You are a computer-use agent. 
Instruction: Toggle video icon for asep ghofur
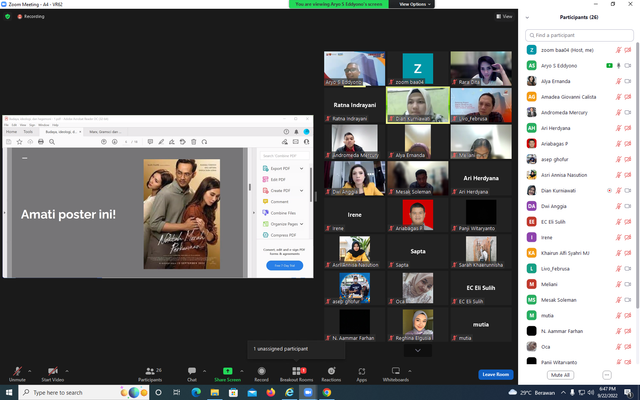pyautogui.click(x=628, y=159)
